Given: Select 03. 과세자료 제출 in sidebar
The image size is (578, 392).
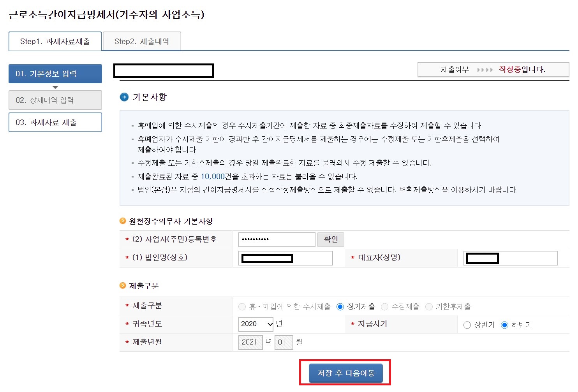Looking at the screenshot, I should (55, 122).
